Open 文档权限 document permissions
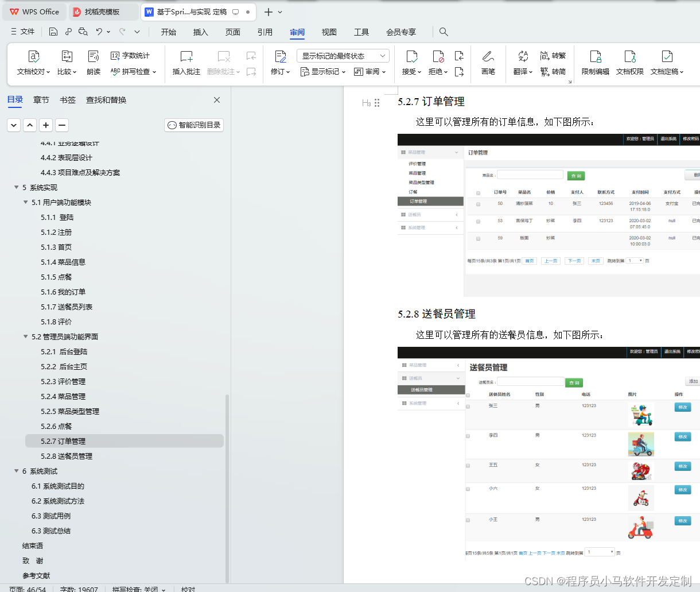The height and width of the screenshot is (592, 700). click(631, 63)
